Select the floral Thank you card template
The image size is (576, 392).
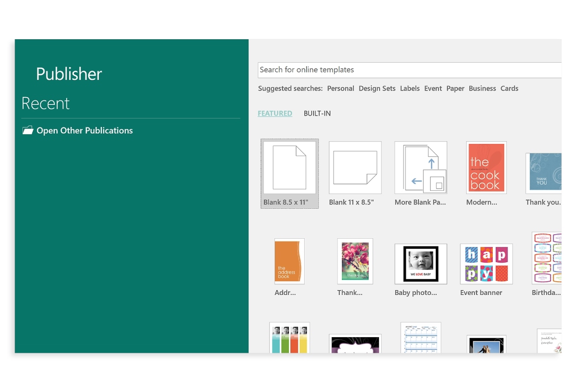355,261
